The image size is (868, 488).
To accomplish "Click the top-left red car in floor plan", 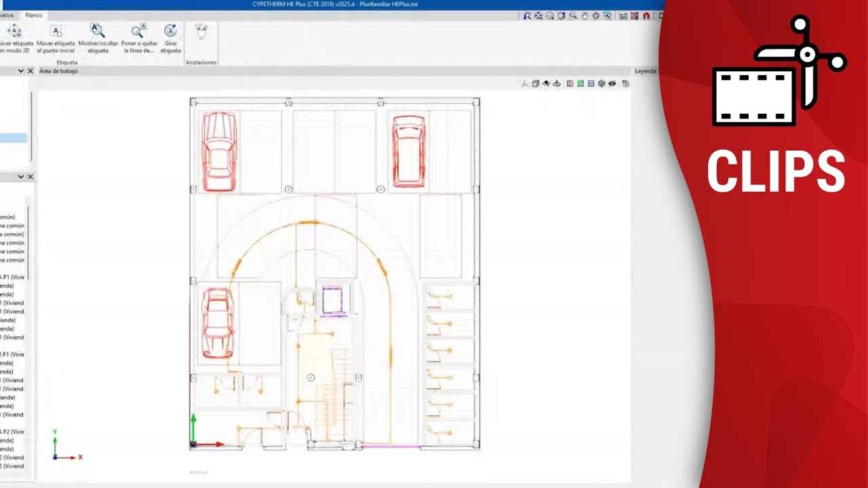I will pyautogui.click(x=219, y=151).
